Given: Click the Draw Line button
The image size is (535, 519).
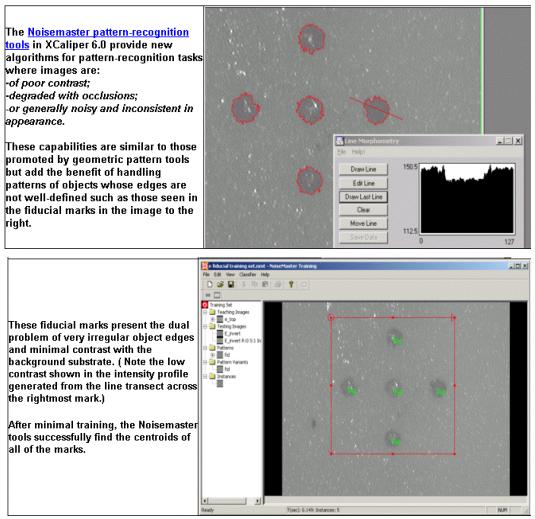Looking at the screenshot, I should coord(363,169).
